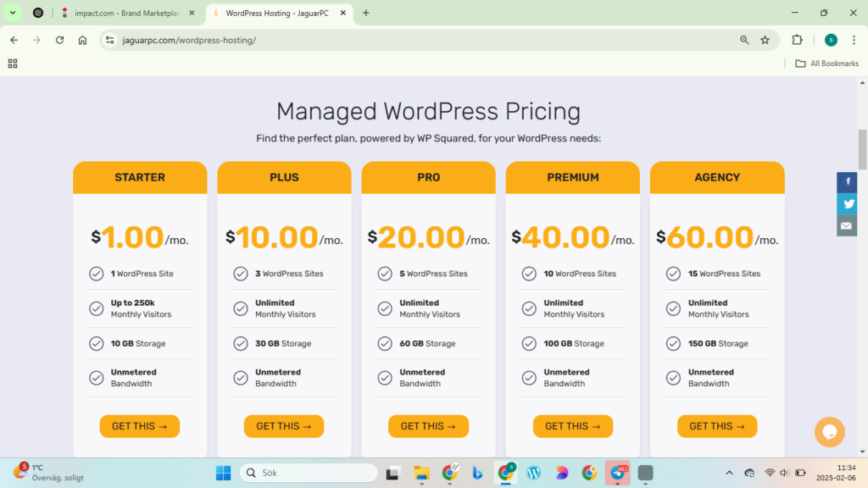
Task: Open the Windows Start menu
Action: coord(223,473)
